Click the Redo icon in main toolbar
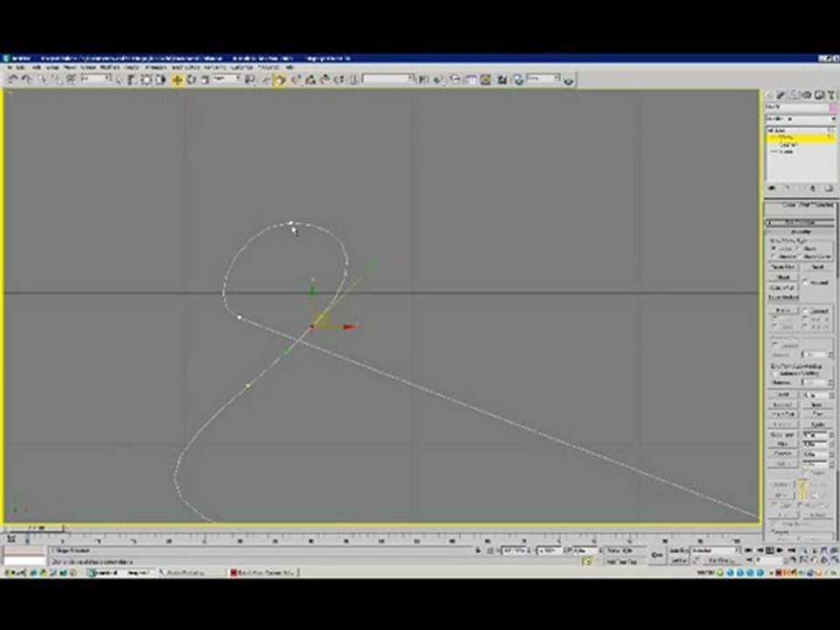The height and width of the screenshot is (630, 840). [27, 80]
